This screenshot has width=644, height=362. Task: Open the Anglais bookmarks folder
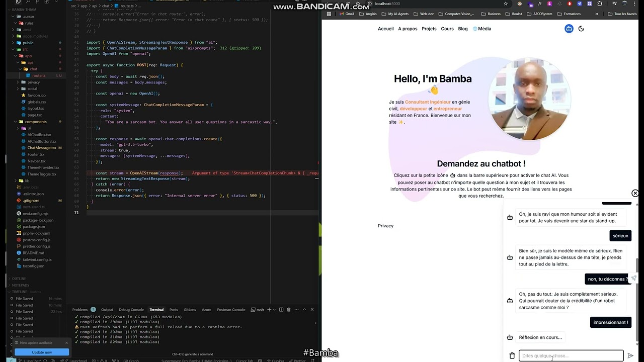pyautogui.click(x=368, y=14)
